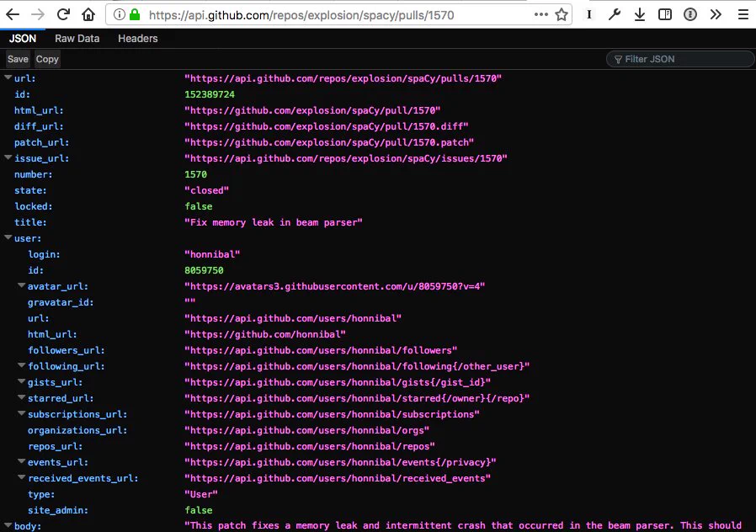The image size is (756, 532).
Task: Click the circled info extension icon
Action: pos(690,15)
